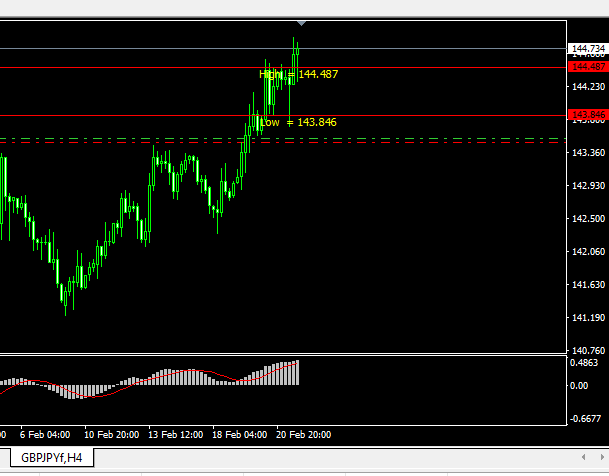Click the indicator scale value -0.6677

point(585,419)
